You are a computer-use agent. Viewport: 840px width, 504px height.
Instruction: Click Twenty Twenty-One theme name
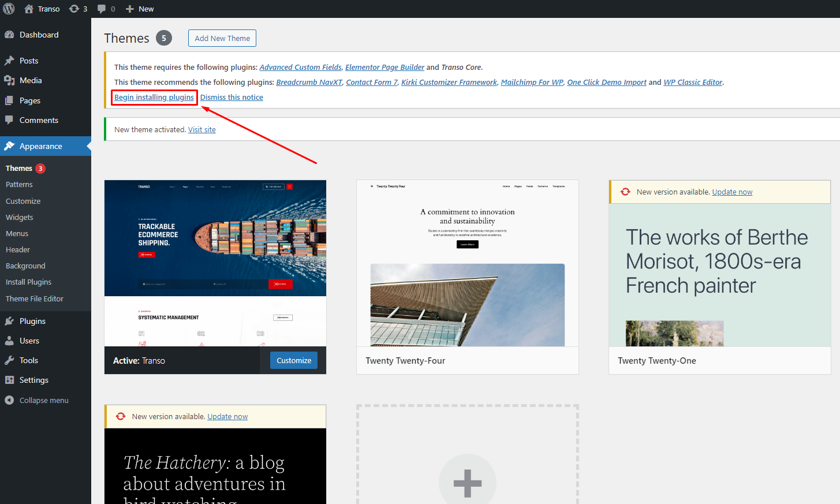[657, 360]
